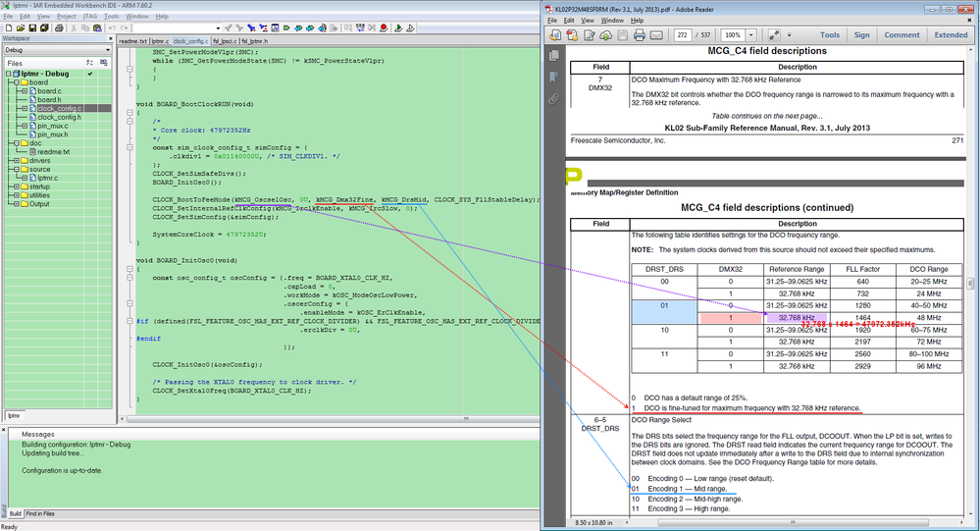The height and width of the screenshot is (531, 980).
Task: Open the toolbar options arrow in Adobe Reader
Action: pyautogui.click(x=789, y=35)
